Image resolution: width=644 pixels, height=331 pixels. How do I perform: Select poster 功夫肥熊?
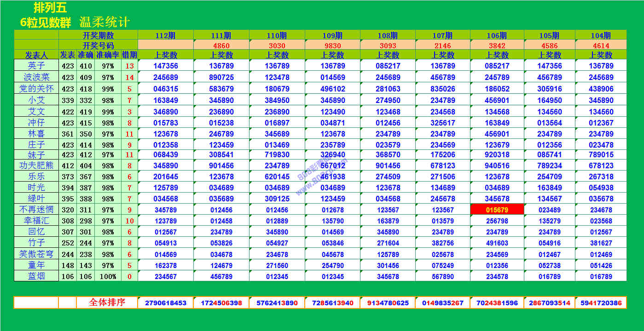36,165
